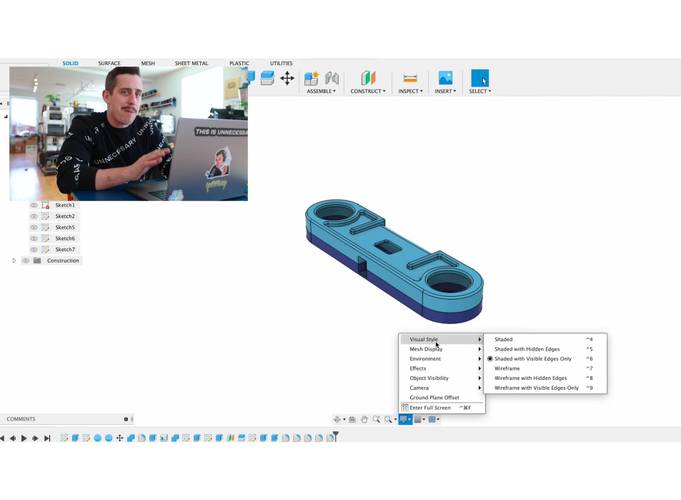681x500 pixels.
Task: Click the New Component icon above ASSEMBLE
Action: (x=311, y=79)
